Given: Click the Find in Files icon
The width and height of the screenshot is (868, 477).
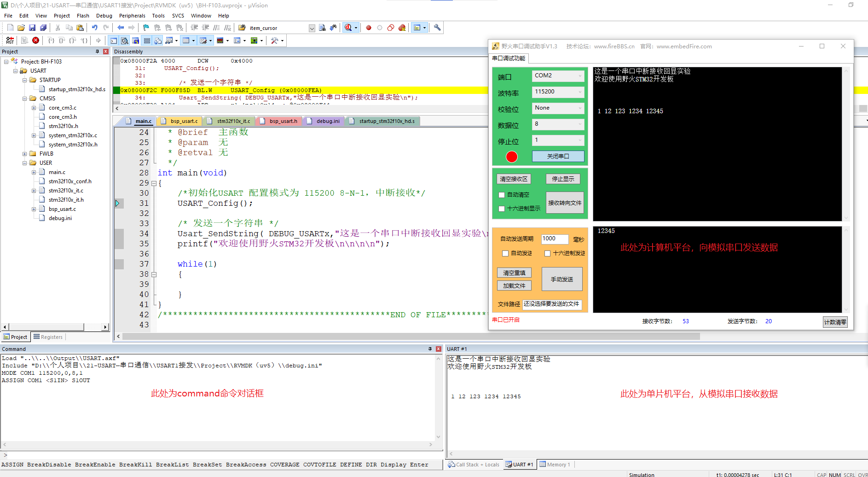Looking at the screenshot, I should [x=242, y=28].
